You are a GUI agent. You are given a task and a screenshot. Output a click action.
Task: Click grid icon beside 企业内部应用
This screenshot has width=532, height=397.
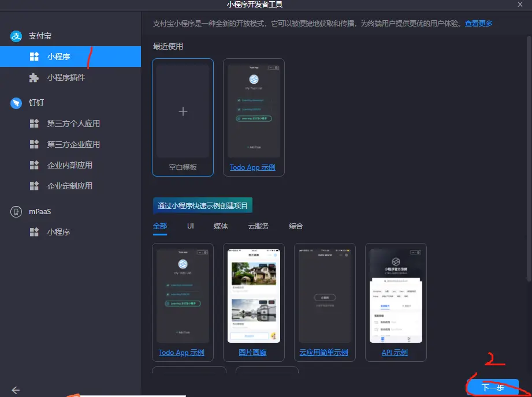tap(34, 165)
